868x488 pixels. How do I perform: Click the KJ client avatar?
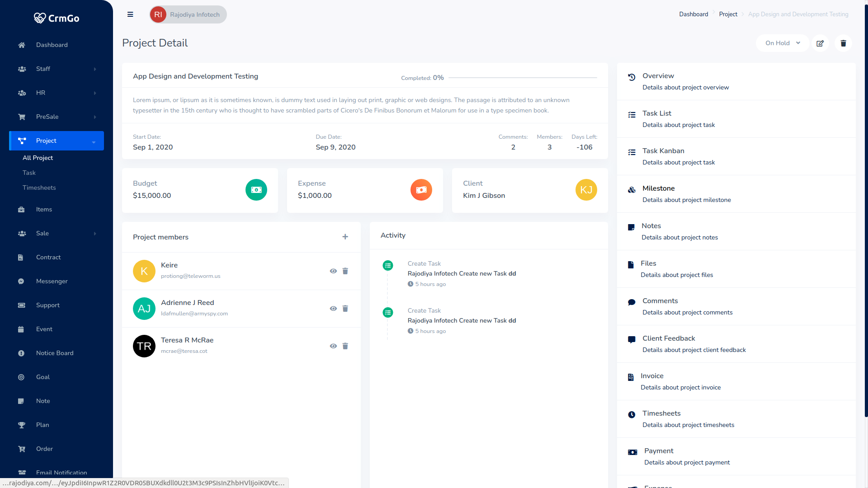click(x=586, y=190)
